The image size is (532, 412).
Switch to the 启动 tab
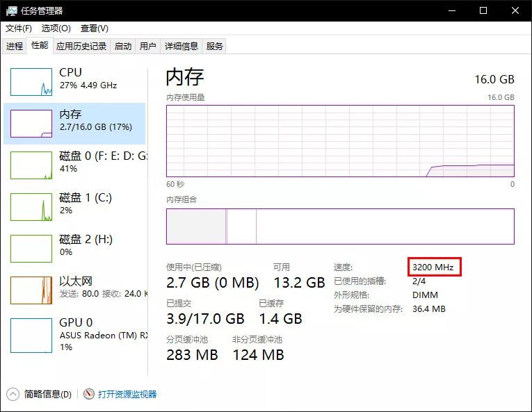click(123, 47)
